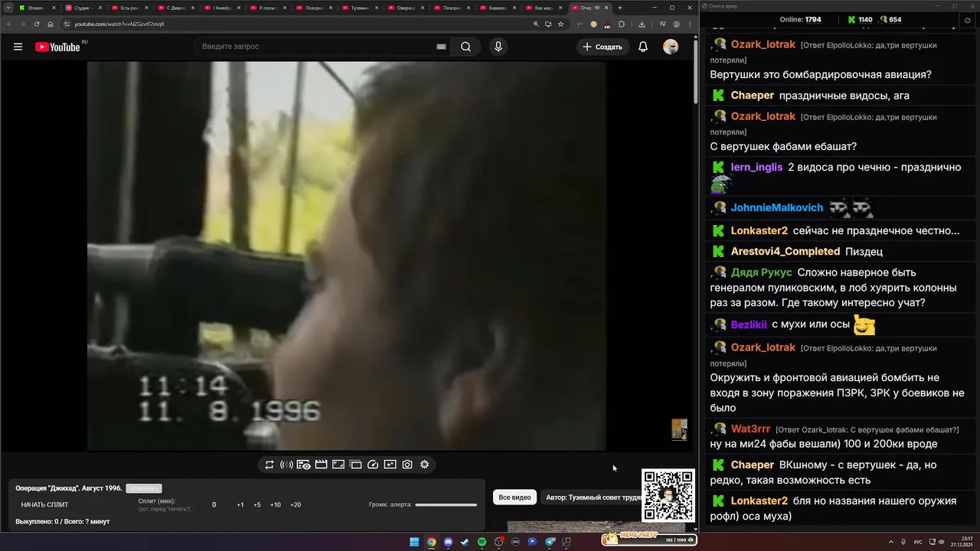Open Steam from the taskbar

click(465, 542)
